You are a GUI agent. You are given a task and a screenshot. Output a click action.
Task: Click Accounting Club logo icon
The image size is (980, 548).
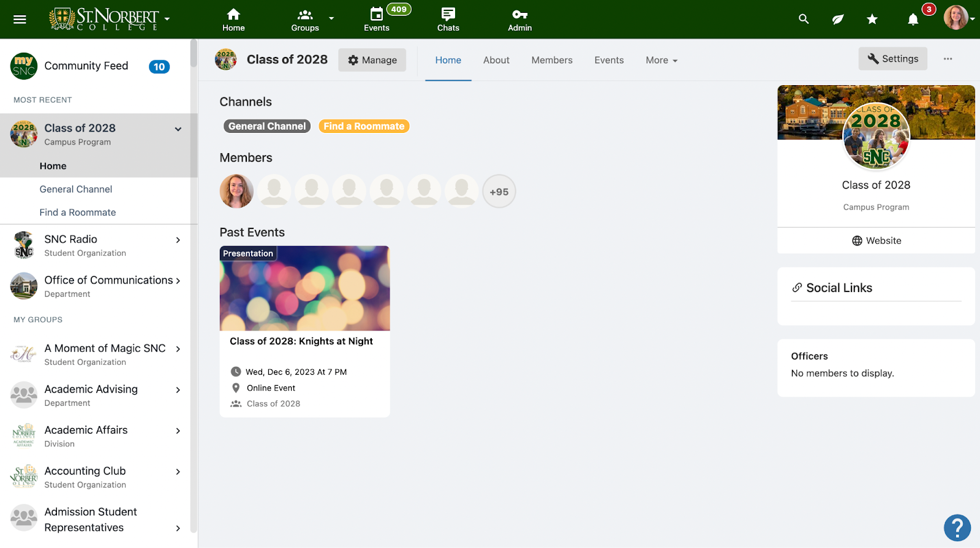tap(24, 476)
